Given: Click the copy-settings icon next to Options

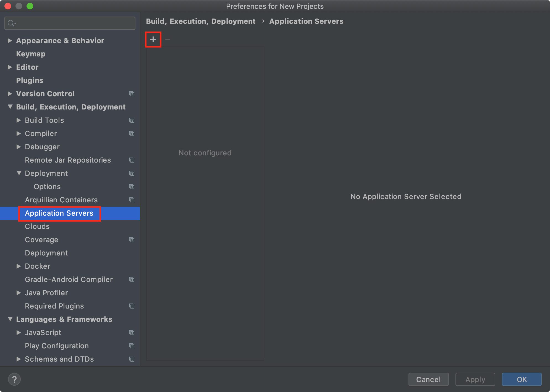Looking at the screenshot, I should (x=132, y=187).
